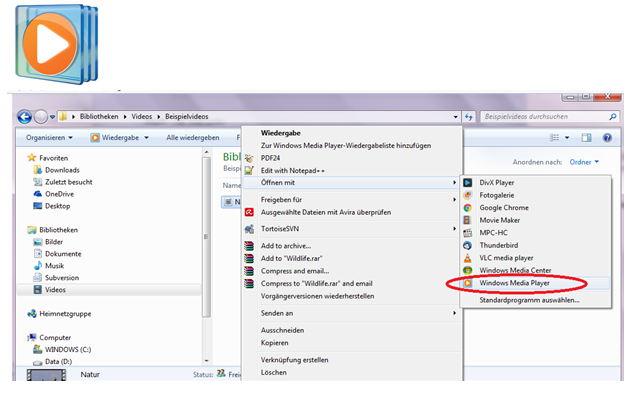Image resolution: width=635 pixels, height=395 pixels.
Task: Click Alle wiedergeben in the toolbar
Action: [x=192, y=138]
